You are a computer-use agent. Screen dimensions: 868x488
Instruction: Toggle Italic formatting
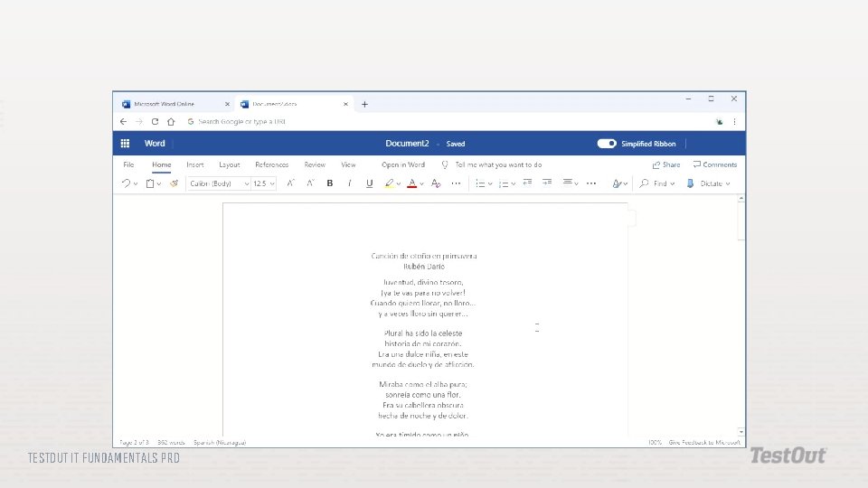(x=349, y=183)
